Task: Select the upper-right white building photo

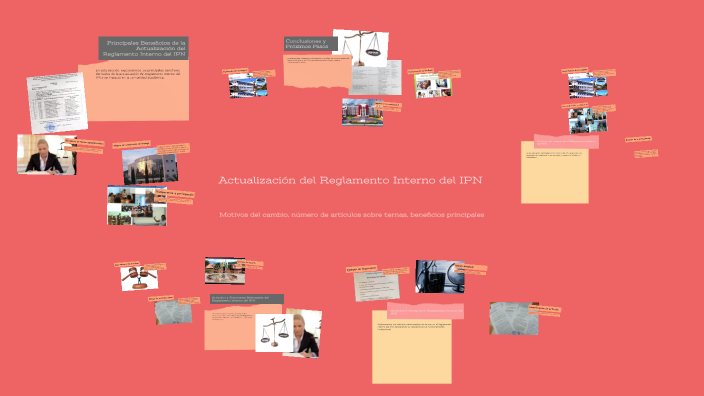Action: 588,85
